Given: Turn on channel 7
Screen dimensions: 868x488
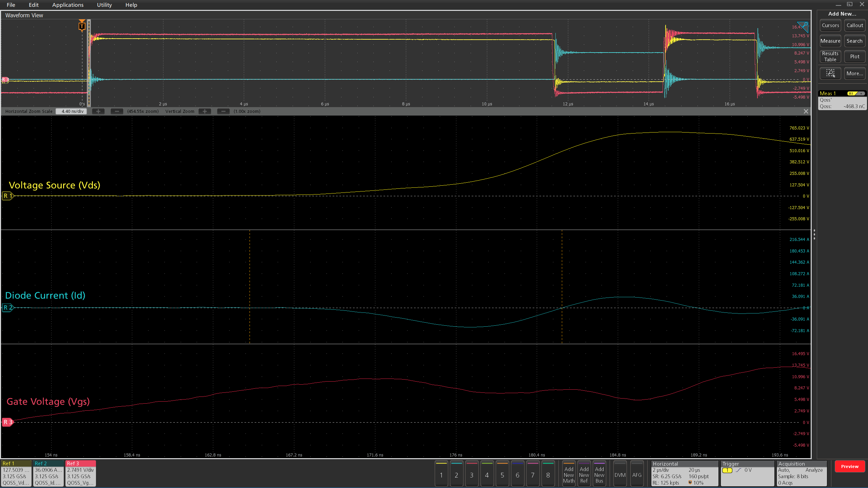Looking at the screenshot, I should click(533, 473).
